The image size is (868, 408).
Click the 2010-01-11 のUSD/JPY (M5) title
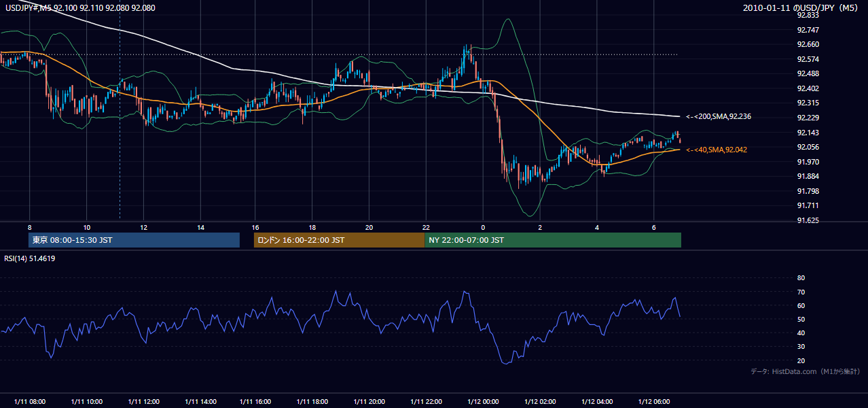[801, 7]
